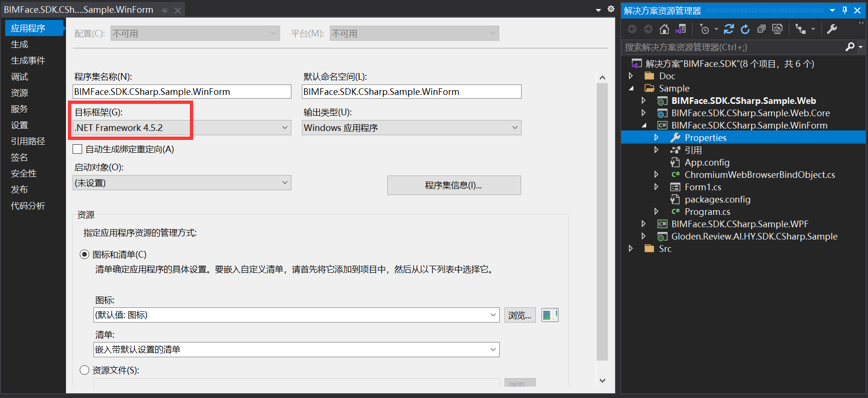Open Properties wrench icon in Solution Explorer toolbar
Viewport: 868px width, 398px height.
(x=832, y=29)
